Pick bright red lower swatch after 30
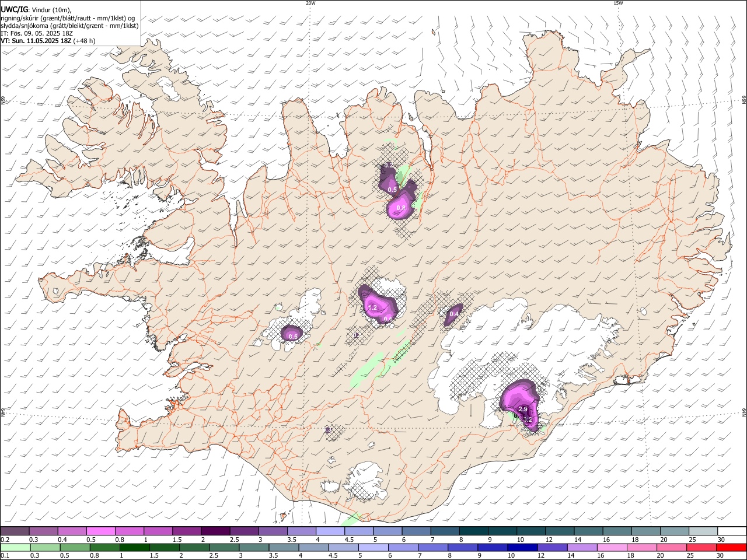Screen dimensions: 747x560 pos(731,548)
